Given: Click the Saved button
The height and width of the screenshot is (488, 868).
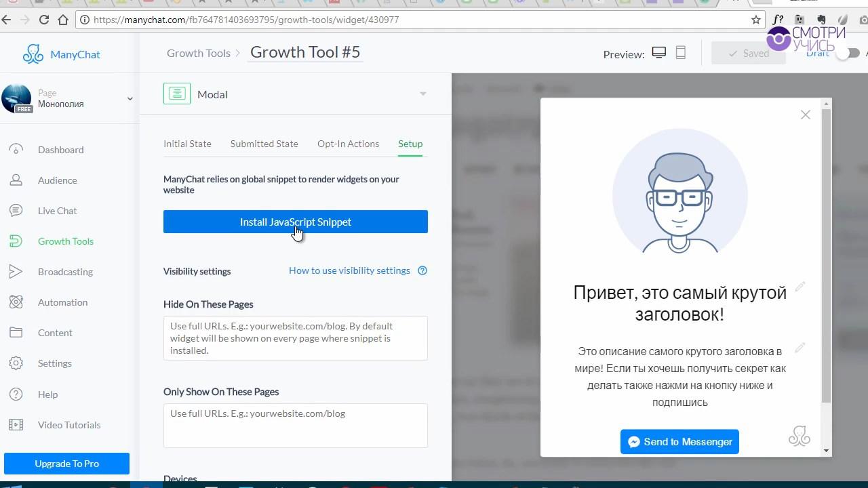Looking at the screenshot, I should pyautogui.click(x=748, y=53).
